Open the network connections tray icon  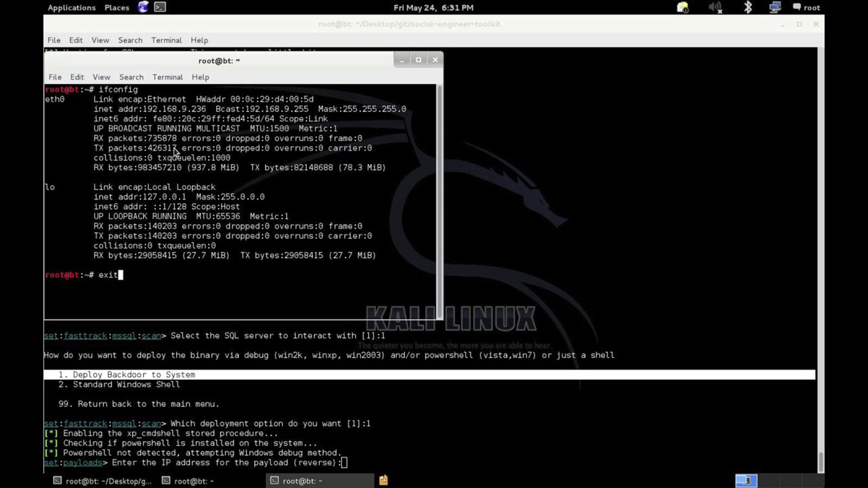(x=775, y=7)
